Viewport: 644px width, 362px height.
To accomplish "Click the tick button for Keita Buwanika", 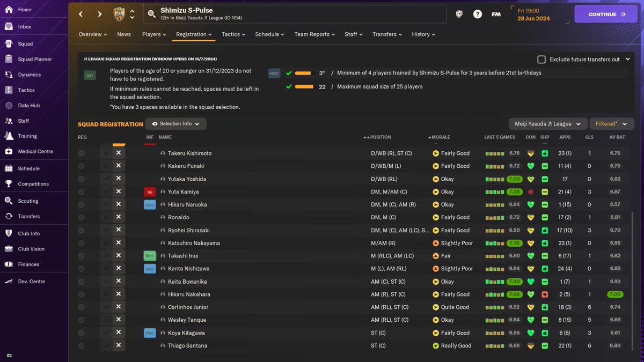I will 106,282.
